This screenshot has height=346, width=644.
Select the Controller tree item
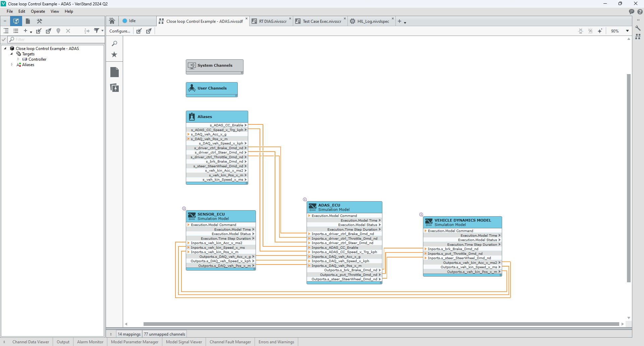point(37,59)
